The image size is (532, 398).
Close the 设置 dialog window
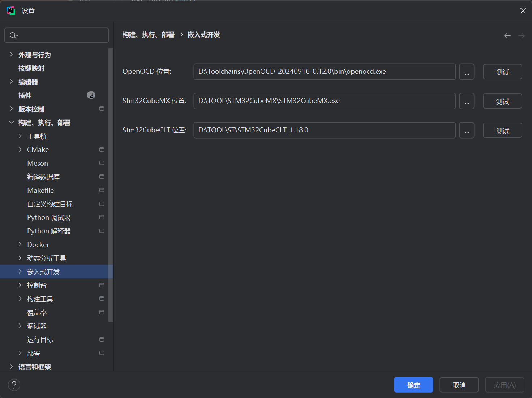[523, 10]
